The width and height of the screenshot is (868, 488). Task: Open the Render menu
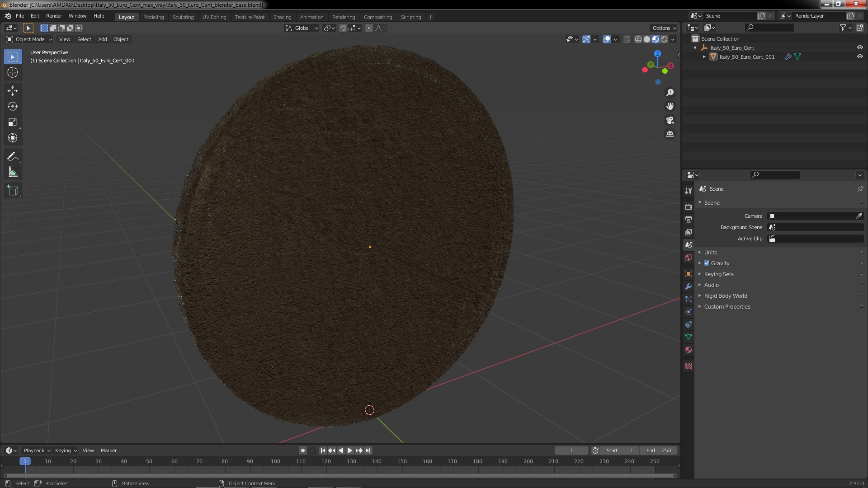(54, 16)
